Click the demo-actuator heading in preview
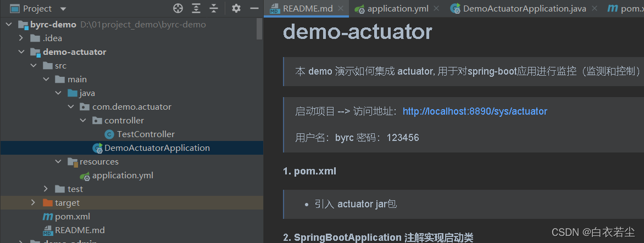The height and width of the screenshot is (243, 644). coord(358,31)
